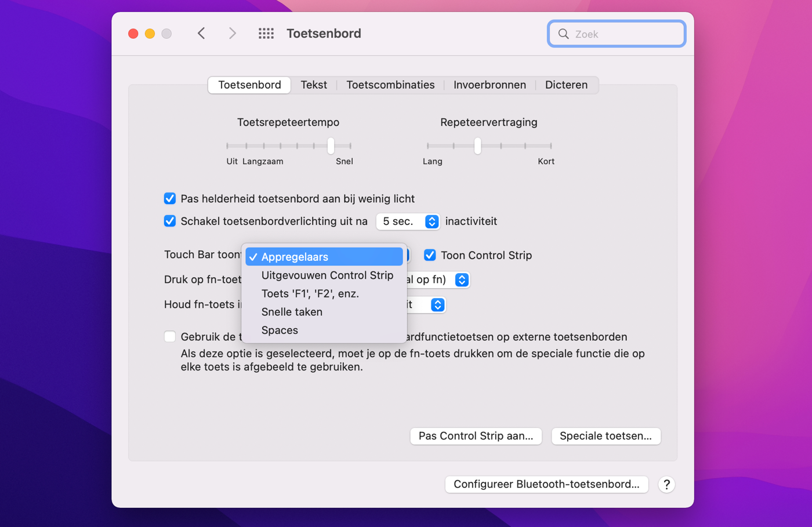
Task: Show all preferences via grid icon
Action: point(266,34)
